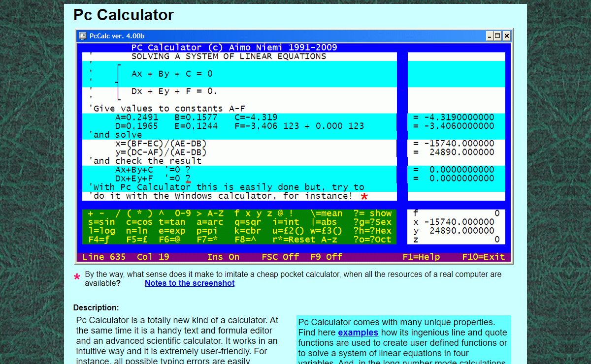Click the "PcCalc ver. 4.00b" title text

(x=117, y=36)
